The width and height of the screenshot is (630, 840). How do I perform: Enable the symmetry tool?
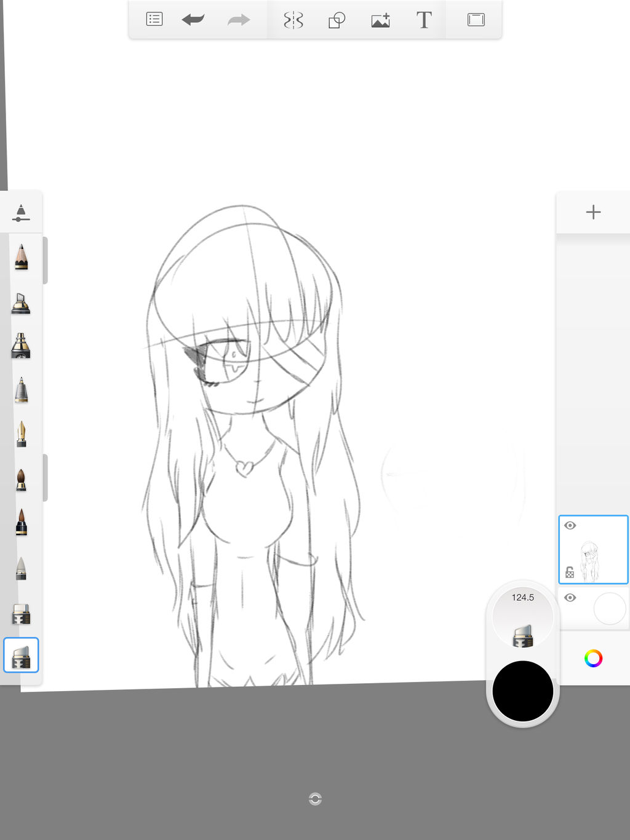(x=293, y=20)
